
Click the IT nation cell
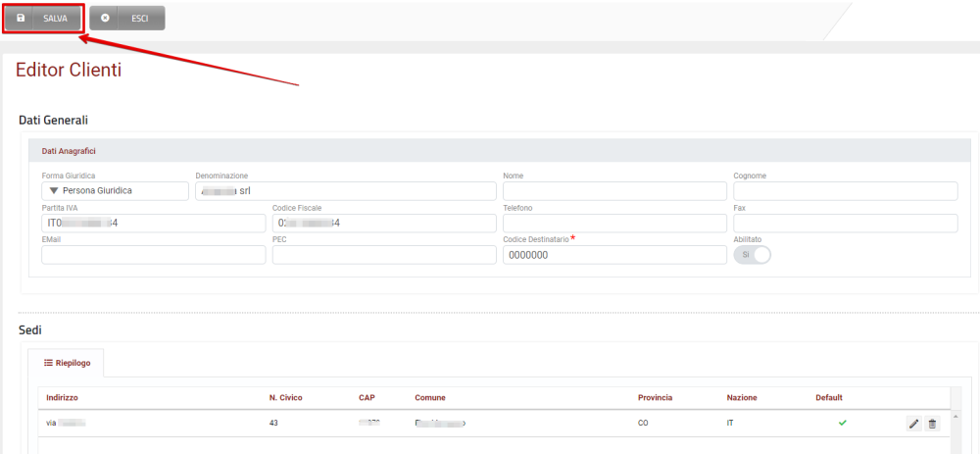coord(730,424)
